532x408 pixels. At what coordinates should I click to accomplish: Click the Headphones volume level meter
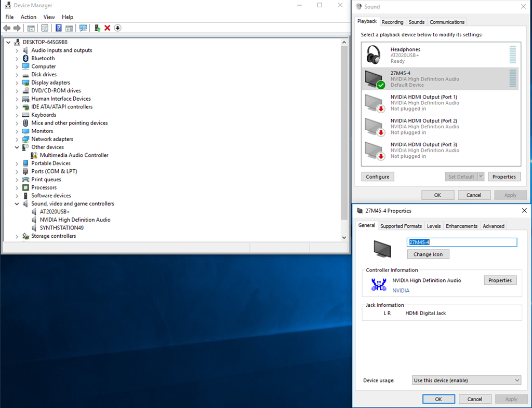point(513,55)
